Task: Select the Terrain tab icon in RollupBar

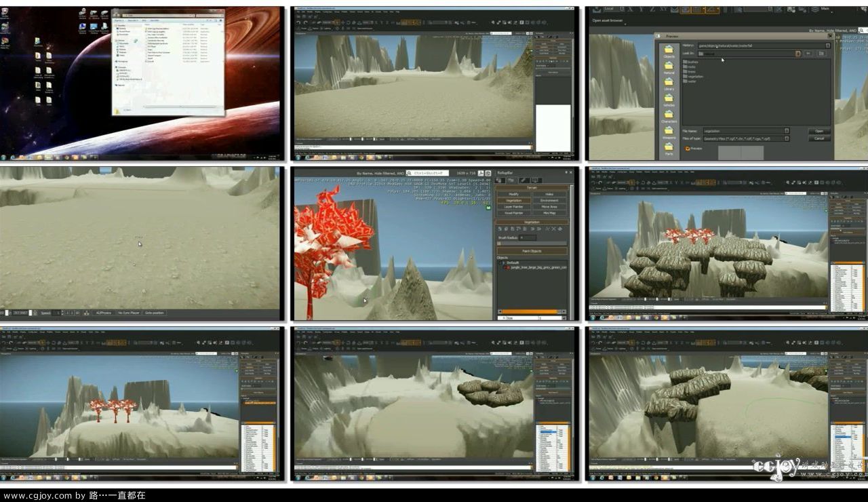Action: (511, 180)
